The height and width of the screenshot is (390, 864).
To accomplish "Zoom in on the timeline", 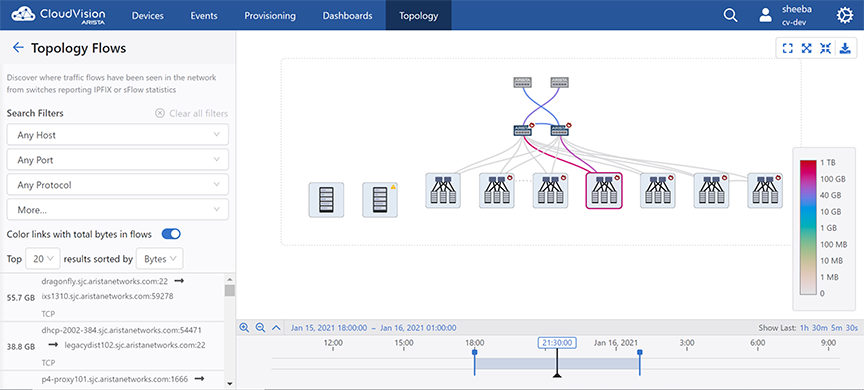I will [245, 327].
